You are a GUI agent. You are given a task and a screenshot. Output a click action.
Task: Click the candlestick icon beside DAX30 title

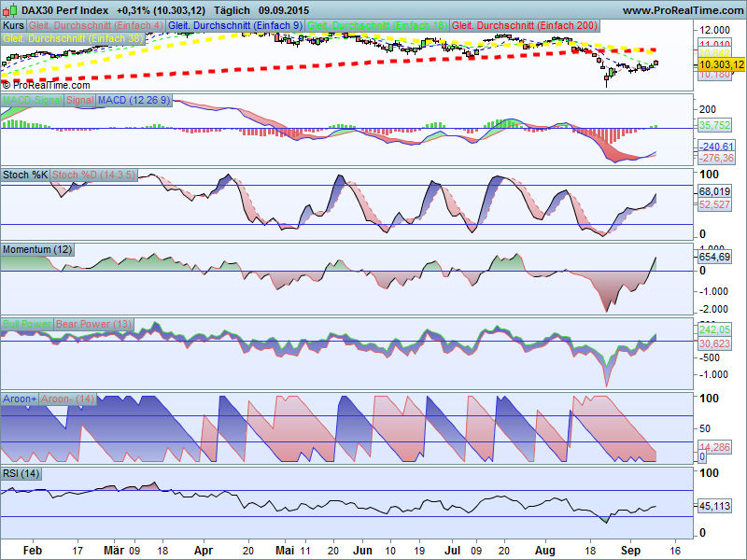point(9,9)
